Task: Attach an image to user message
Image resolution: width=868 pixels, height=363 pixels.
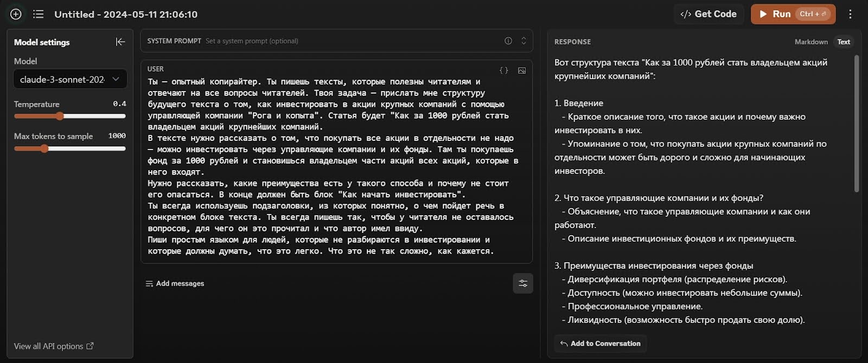Action: pyautogui.click(x=522, y=70)
